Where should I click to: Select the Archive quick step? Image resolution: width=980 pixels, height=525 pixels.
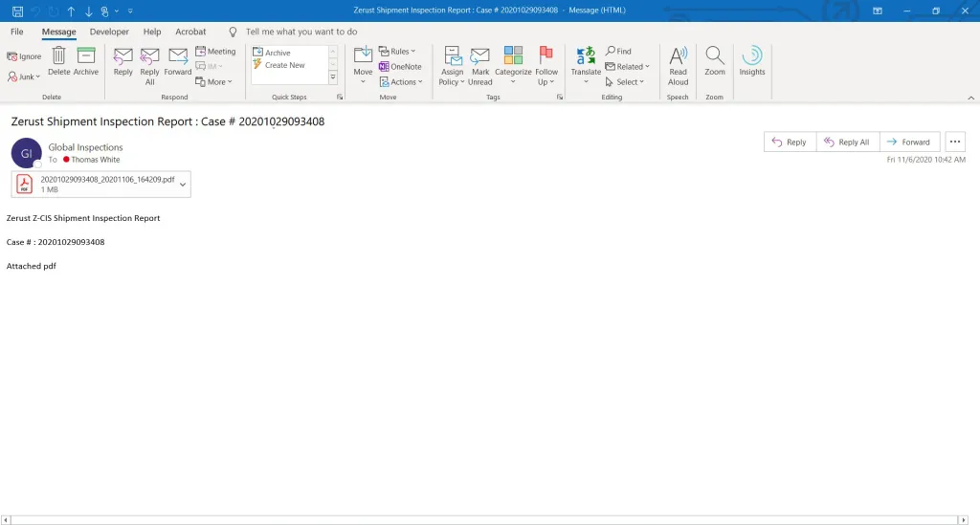tap(272, 53)
